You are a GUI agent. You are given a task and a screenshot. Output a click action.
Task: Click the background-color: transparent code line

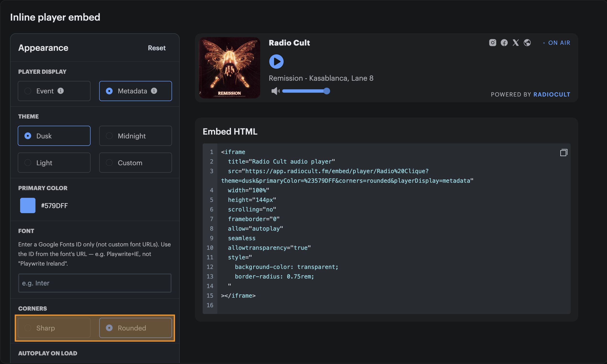point(286,267)
